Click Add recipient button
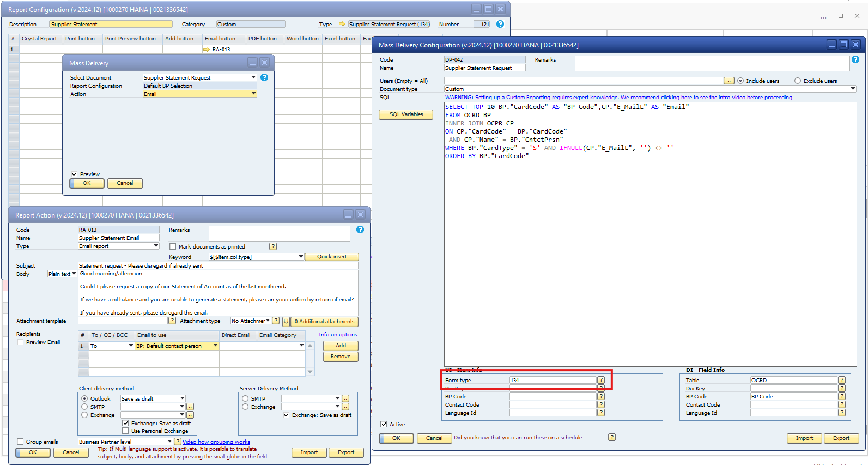This screenshot has width=868, height=465. tap(341, 346)
